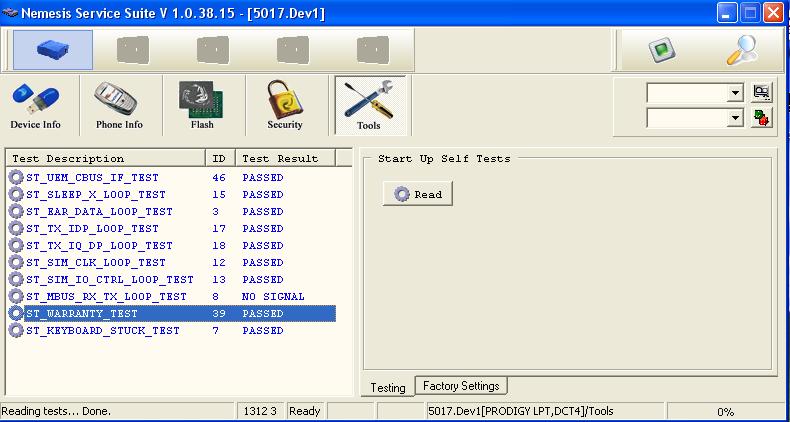790x422 pixels.
Task: Select ST_SLEEP_X_LOOP_TEST row text
Action: click(x=96, y=195)
